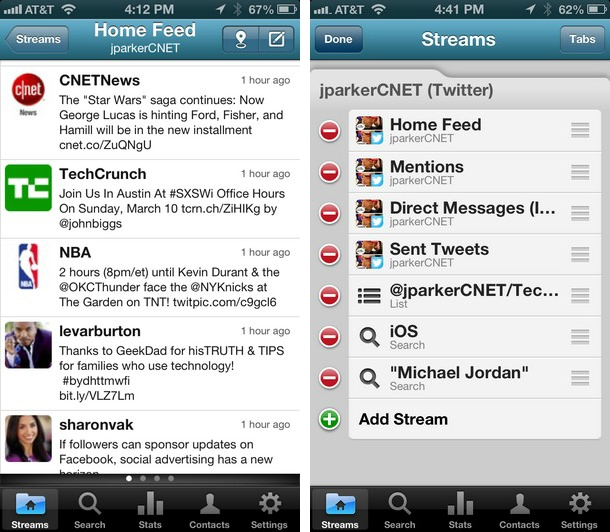Screen dimensions: 610x532
Task: Select the reorder handle on Home Feed row
Action: (x=580, y=130)
